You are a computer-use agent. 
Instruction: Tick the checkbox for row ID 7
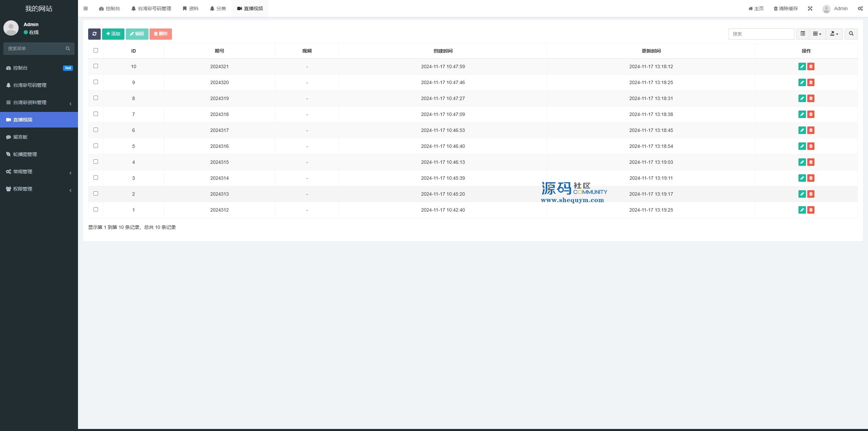(x=96, y=114)
